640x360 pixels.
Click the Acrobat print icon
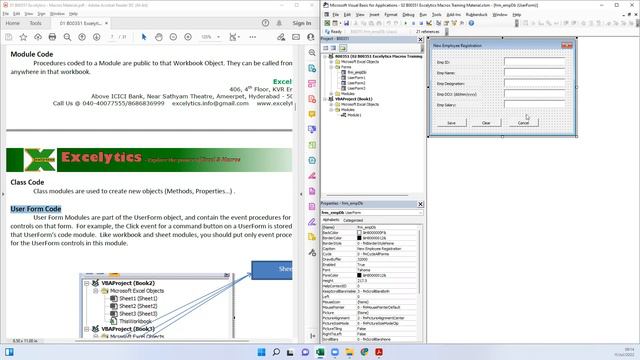point(52,37)
